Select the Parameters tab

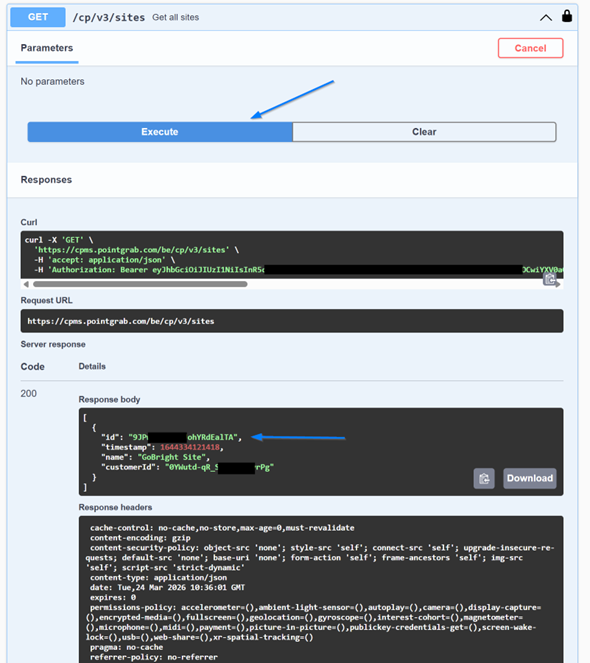tap(47, 48)
